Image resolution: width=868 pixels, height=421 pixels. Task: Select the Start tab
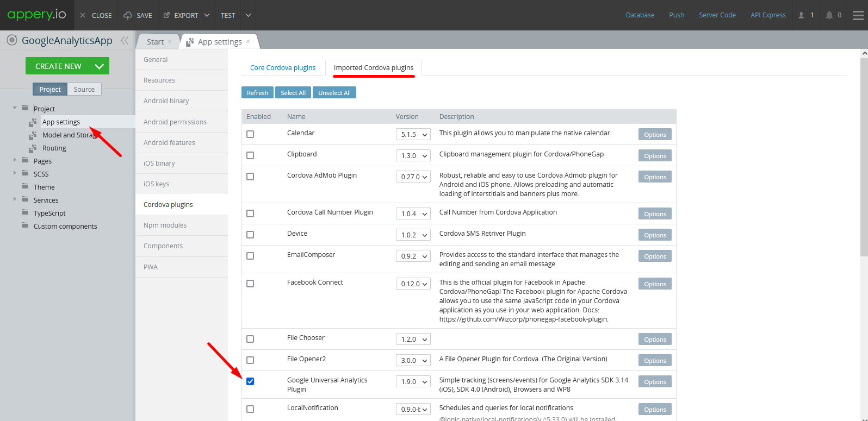(155, 42)
